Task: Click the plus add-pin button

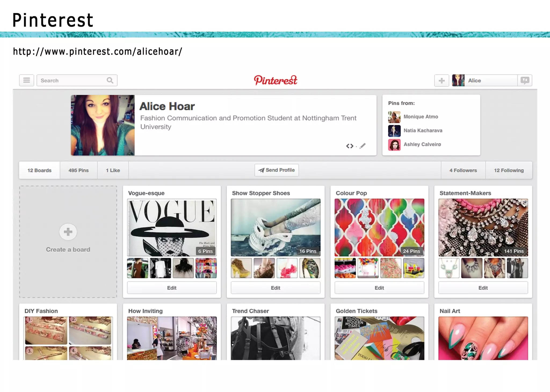Action: 442,80
